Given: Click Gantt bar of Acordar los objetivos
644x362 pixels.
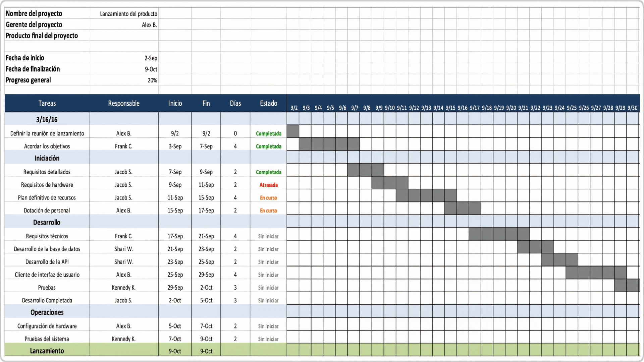Looking at the screenshot, I should [329, 144].
